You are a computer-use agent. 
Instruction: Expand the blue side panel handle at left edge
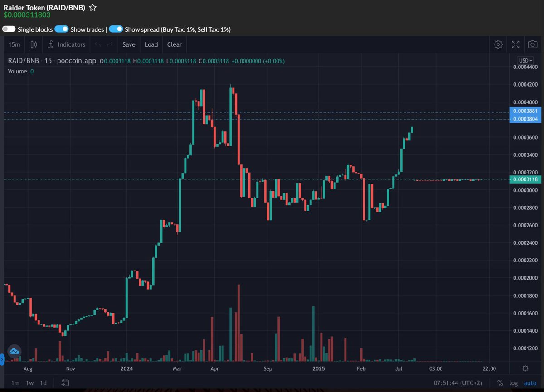click(x=1, y=359)
